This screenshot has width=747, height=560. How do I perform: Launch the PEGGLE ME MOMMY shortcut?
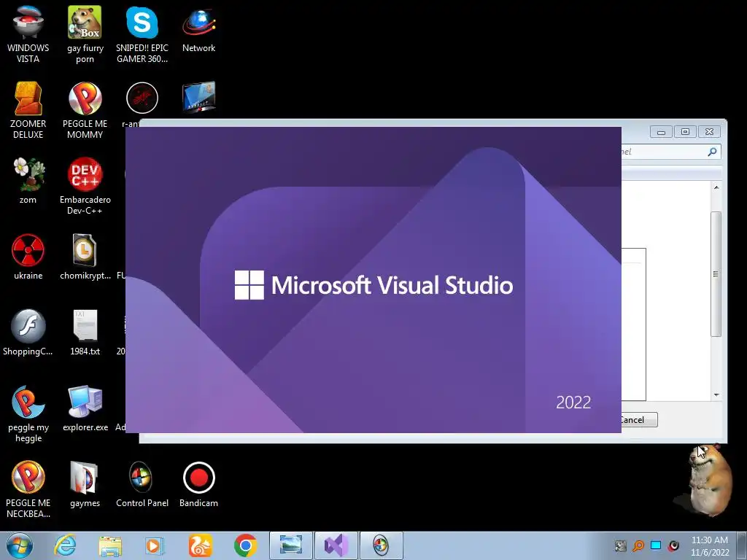click(x=85, y=110)
